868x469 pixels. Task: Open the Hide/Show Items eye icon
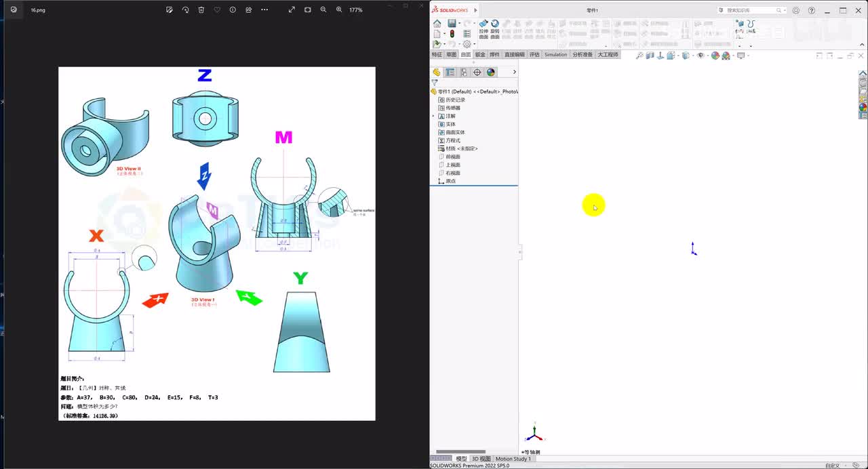[x=701, y=56]
